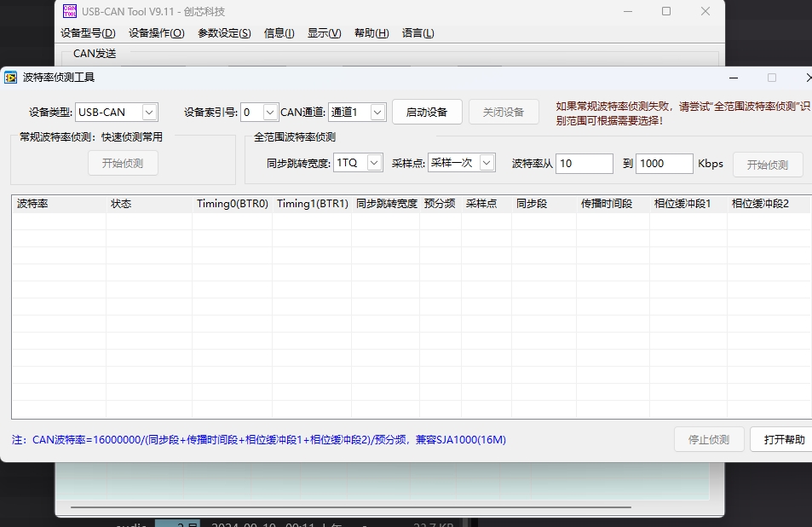This screenshot has height=527, width=812.
Task: Click 开始侦测 under 常规波特率侦测
Action: (123, 163)
